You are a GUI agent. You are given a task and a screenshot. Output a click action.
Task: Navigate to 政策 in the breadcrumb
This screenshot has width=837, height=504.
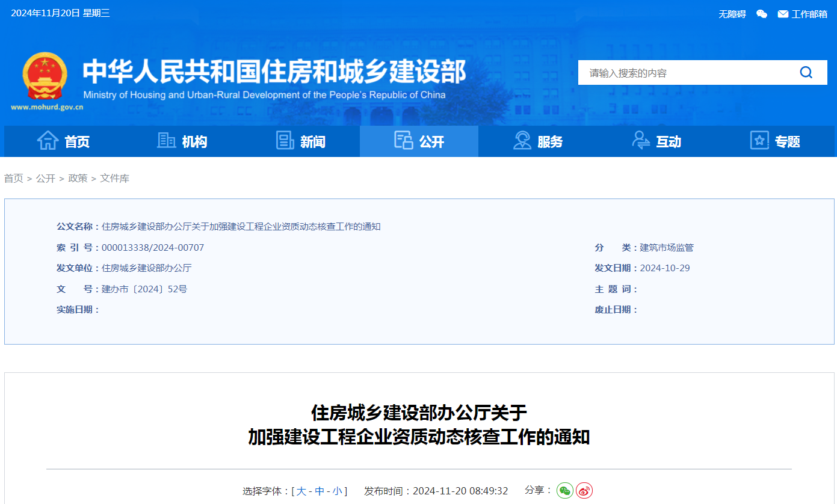(x=78, y=178)
